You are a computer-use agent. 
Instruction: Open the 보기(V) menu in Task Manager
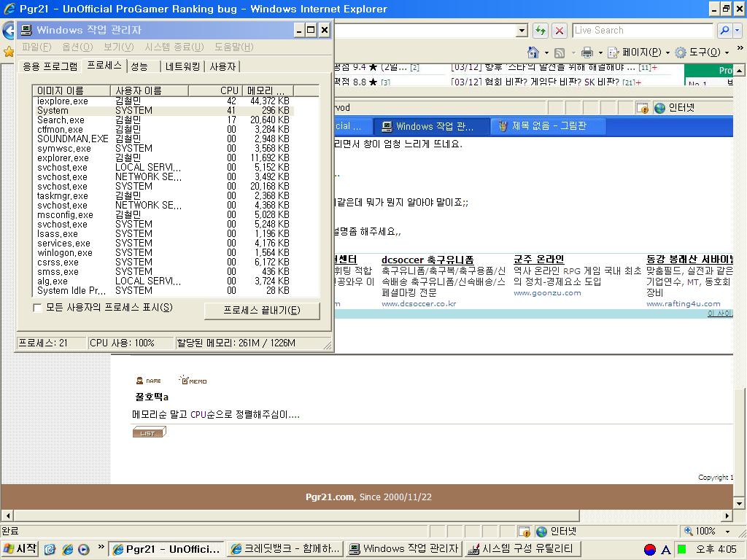[x=119, y=47]
